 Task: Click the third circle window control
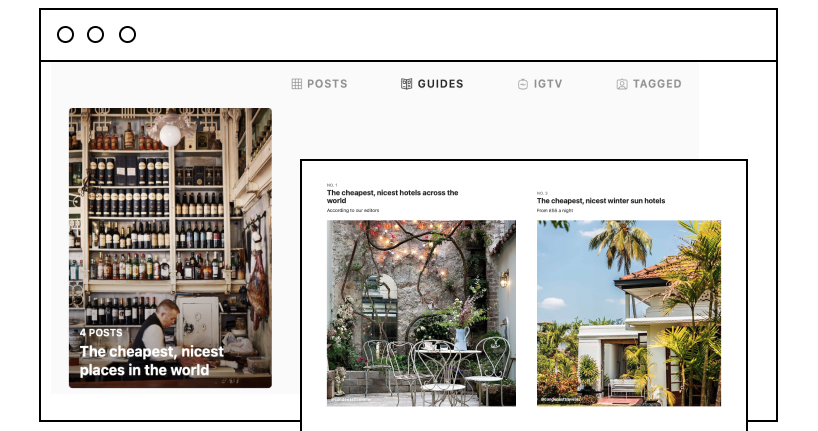pyautogui.click(x=127, y=34)
